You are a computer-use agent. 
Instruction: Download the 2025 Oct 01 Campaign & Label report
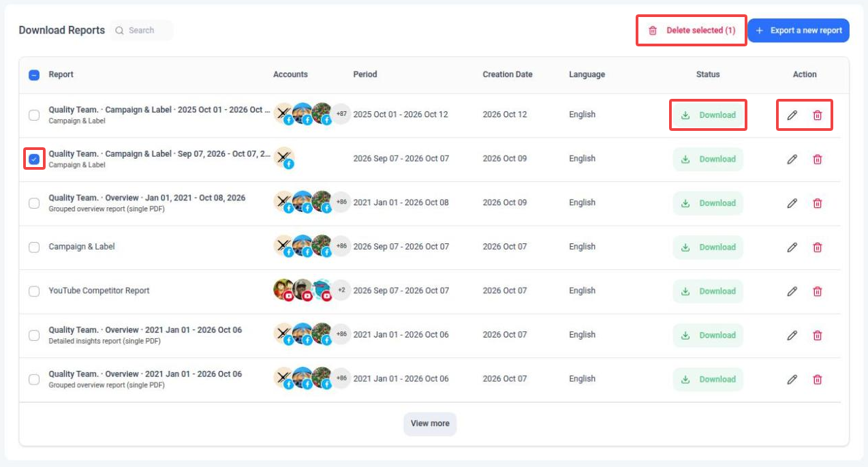(x=708, y=115)
